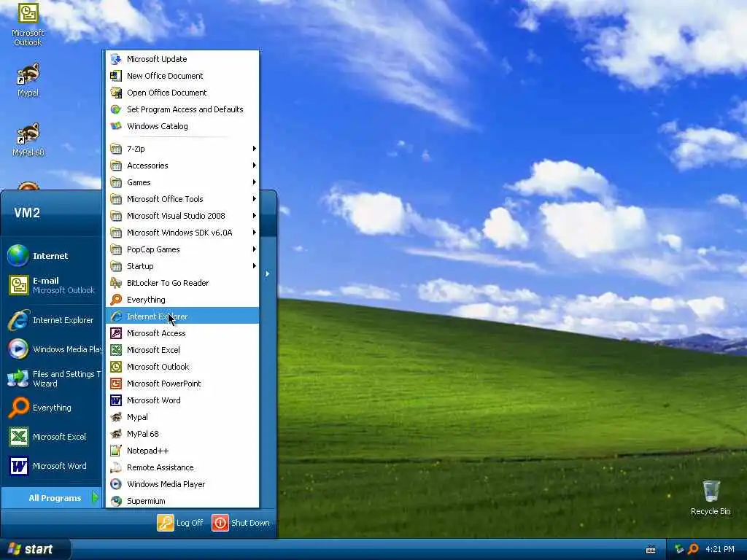Click Microsoft Excel icon in programs list
The height and width of the screenshot is (560, 747).
(x=116, y=350)
